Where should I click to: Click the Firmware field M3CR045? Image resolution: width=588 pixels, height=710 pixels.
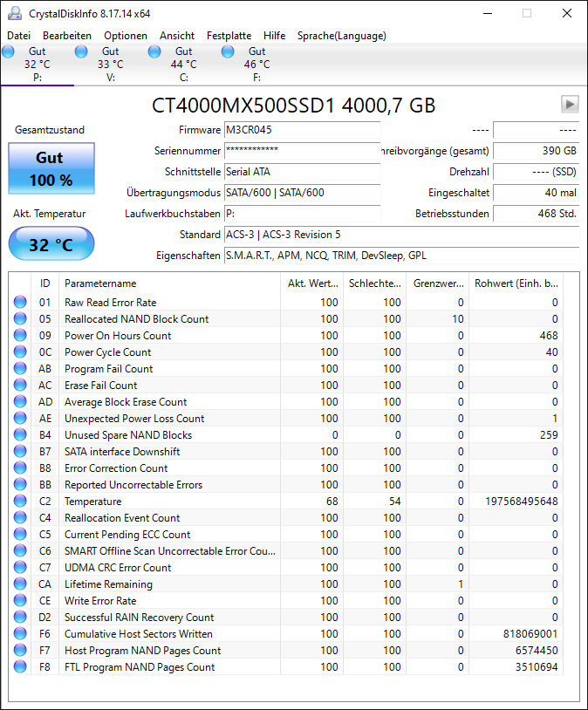click(x=302, y=130)
